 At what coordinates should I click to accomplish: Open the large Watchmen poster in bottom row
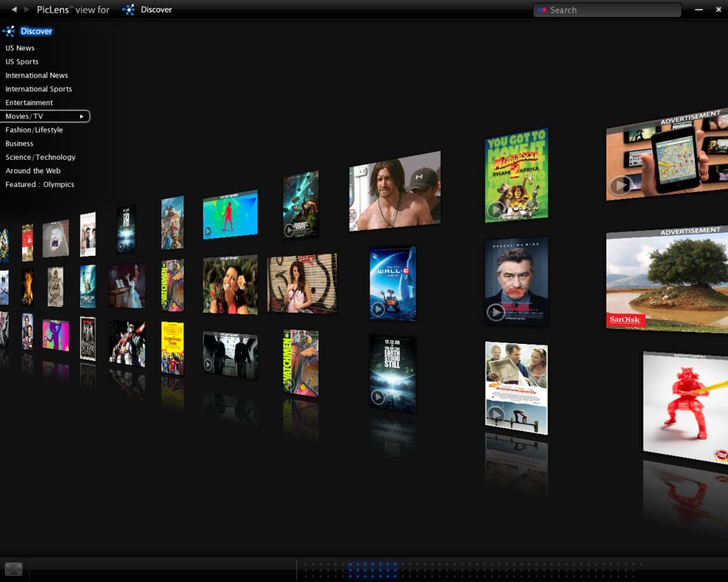tap(301, 363)
